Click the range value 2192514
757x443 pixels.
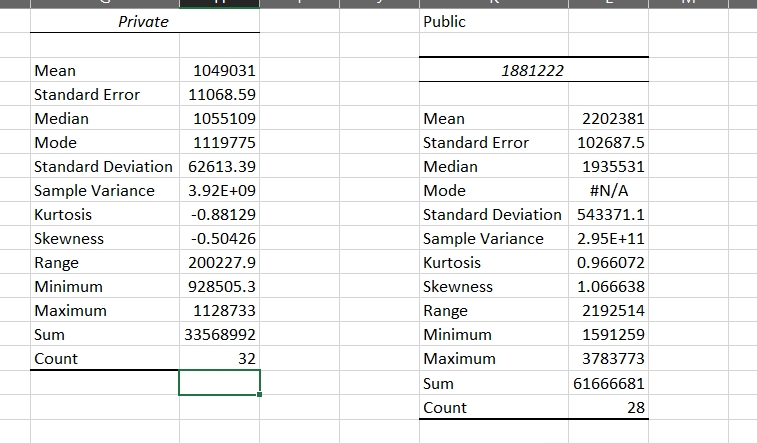[609, 310]
